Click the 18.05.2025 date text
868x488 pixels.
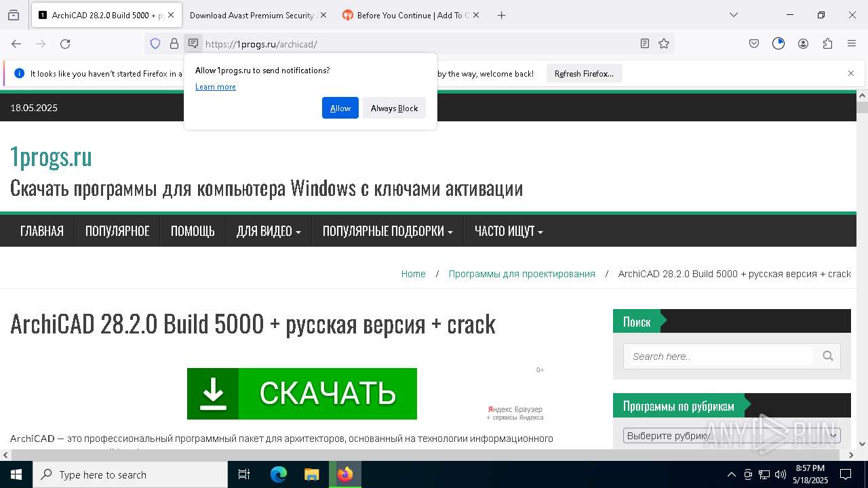point(34,108)
